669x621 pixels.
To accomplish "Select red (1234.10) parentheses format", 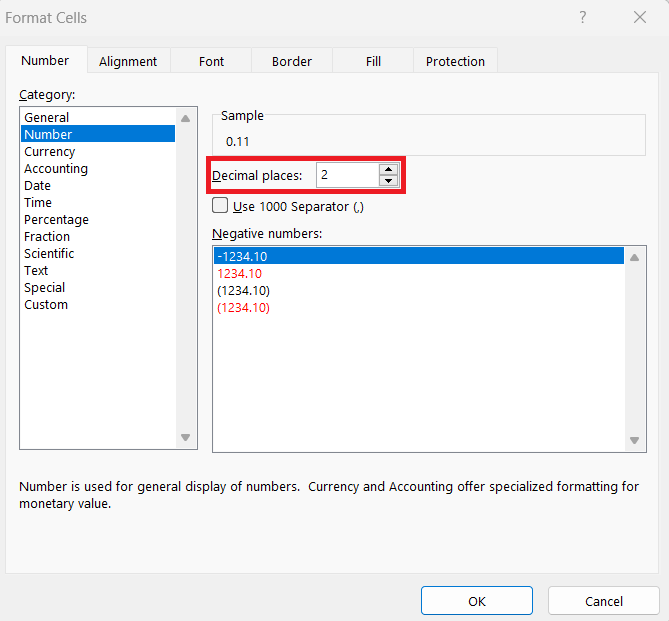I will pyautogui.click(x=419, y=307).
